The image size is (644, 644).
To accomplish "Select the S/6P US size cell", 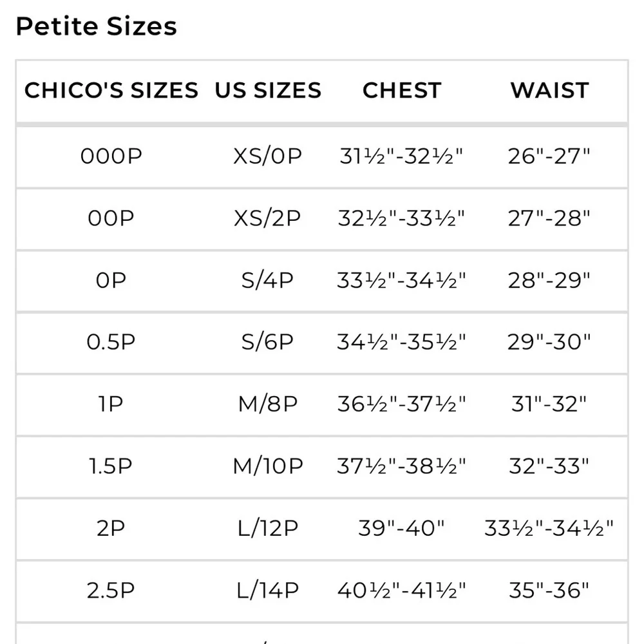I will (268, 342).
